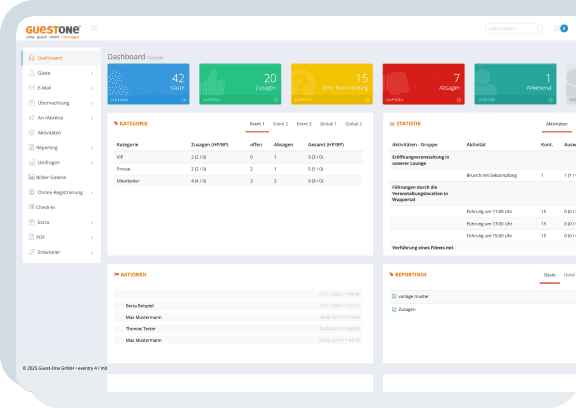Viewport: 576px width, 408px height.
Task: Expand the An-/Abreise submenu chevron
Action: coord(92,118)
